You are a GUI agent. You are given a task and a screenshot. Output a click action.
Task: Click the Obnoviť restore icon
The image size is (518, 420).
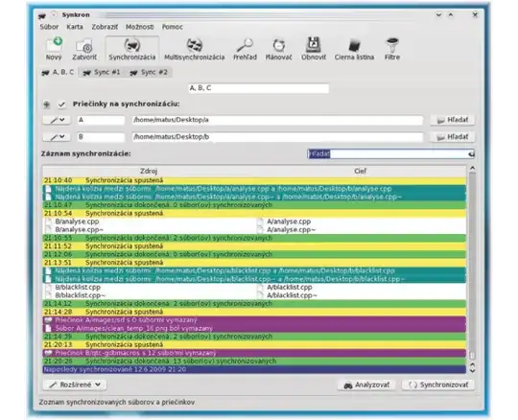(314, 49)
